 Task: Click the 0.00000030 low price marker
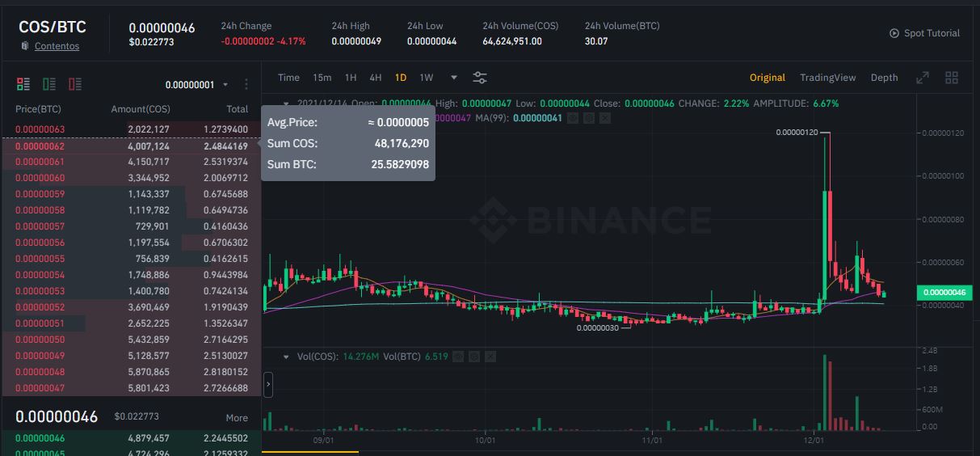coord(598,327)
